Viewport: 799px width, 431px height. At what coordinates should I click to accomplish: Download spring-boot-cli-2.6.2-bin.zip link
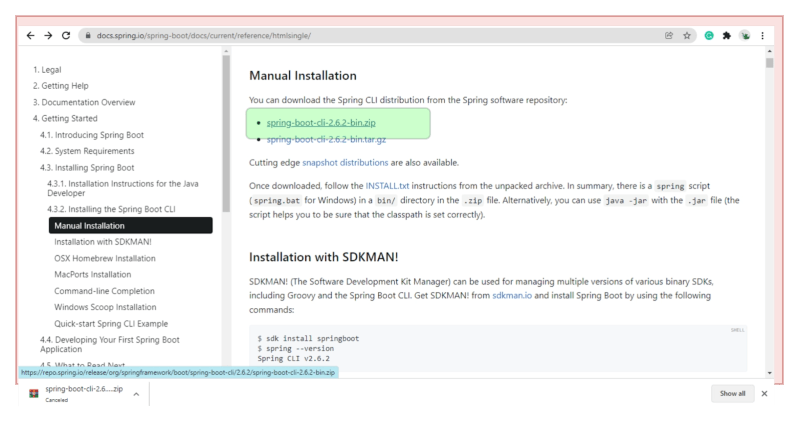pos(321,123)
